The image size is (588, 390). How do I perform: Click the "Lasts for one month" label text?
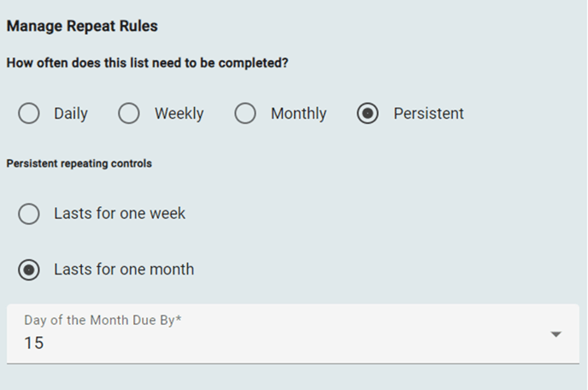point(124,269)
